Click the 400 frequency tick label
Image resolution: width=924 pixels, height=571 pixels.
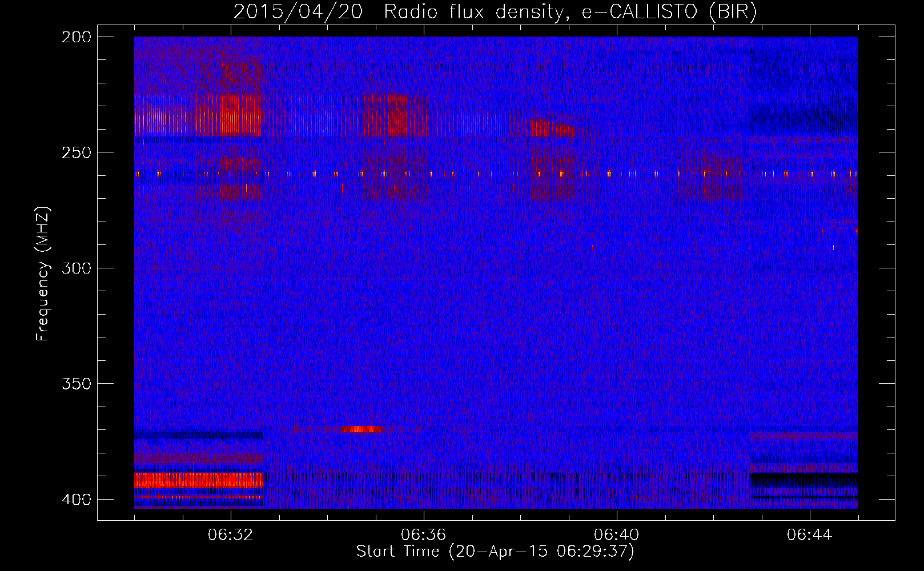pyautogui.click(x=77, y=499)
